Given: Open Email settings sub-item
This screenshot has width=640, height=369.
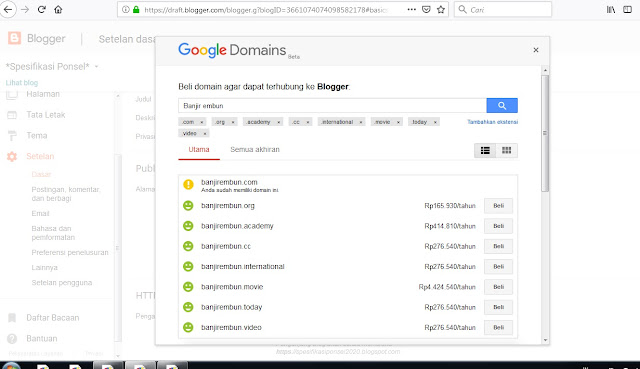Looking at the screenshot, I should point(40,213).
